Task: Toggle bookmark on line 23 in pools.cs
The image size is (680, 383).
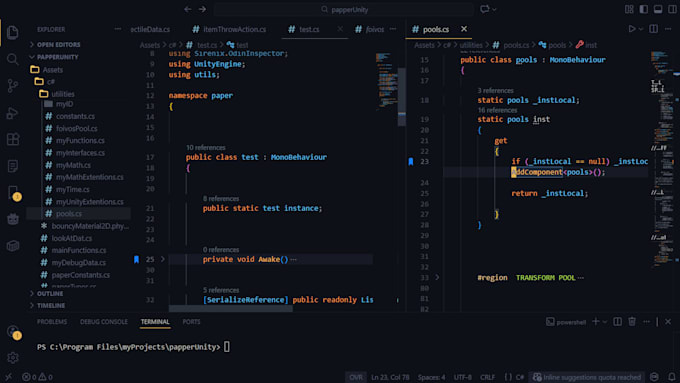Action: pos(411,161)
